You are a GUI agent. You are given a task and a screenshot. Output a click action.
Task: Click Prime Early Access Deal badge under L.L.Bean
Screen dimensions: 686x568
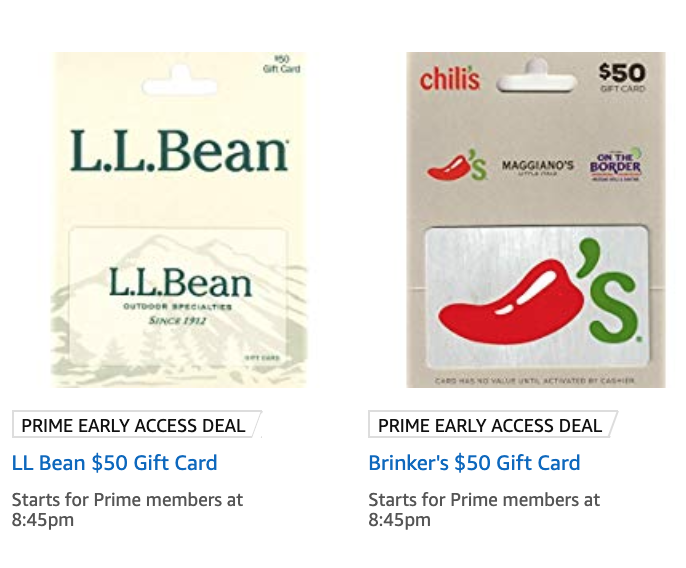tap(136, 424)
